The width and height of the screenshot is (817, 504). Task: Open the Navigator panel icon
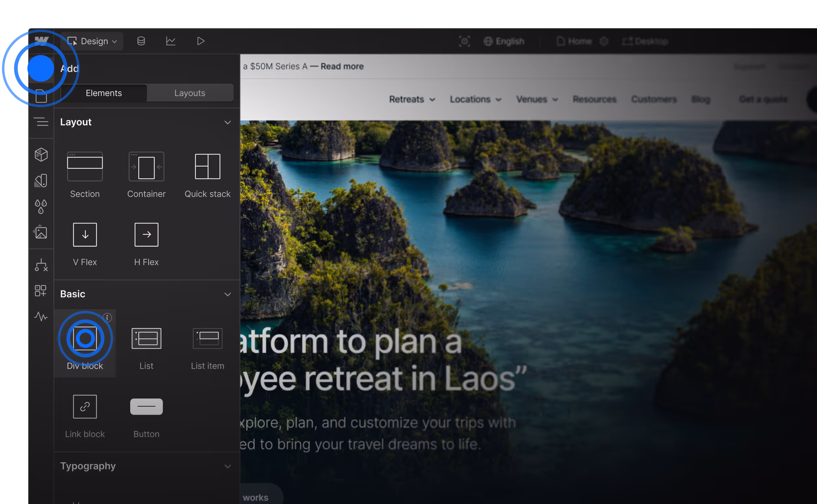[41, 122]
